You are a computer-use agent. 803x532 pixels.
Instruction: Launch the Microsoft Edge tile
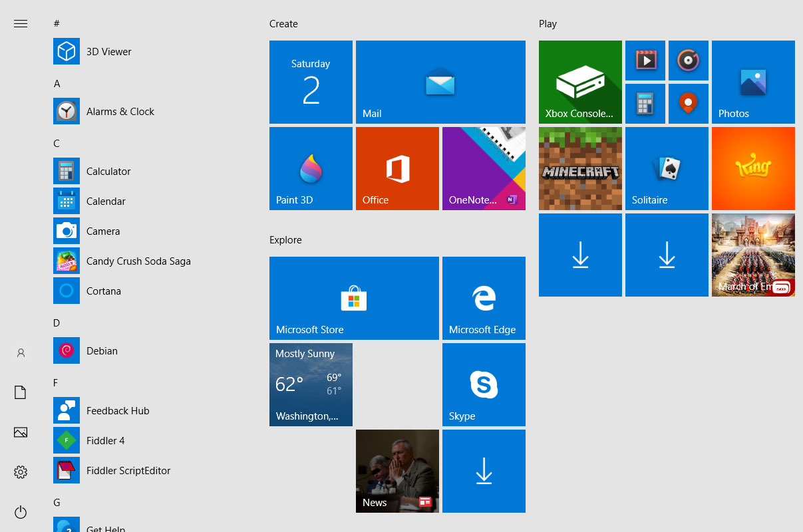point(484,298)
